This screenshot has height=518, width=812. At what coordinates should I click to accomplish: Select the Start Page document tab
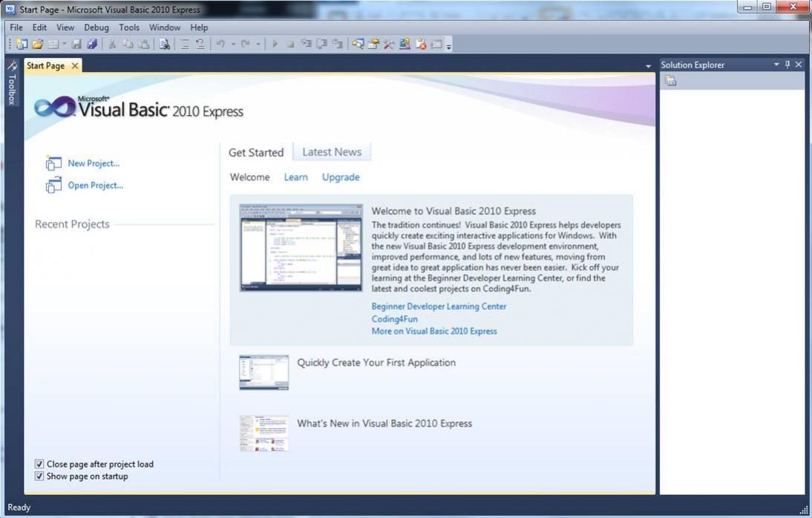pos(45,66)
